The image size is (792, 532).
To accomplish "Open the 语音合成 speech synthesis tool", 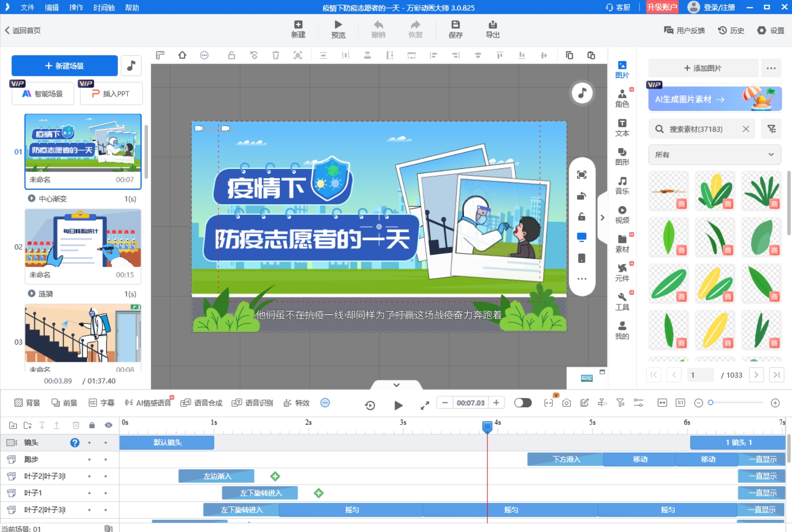I will tap(202, 403).
